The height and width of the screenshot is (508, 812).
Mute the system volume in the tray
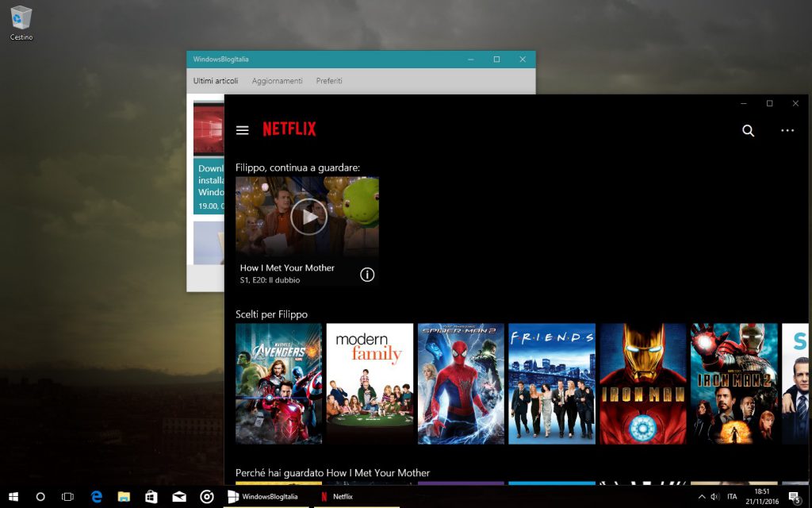[714, 498]
